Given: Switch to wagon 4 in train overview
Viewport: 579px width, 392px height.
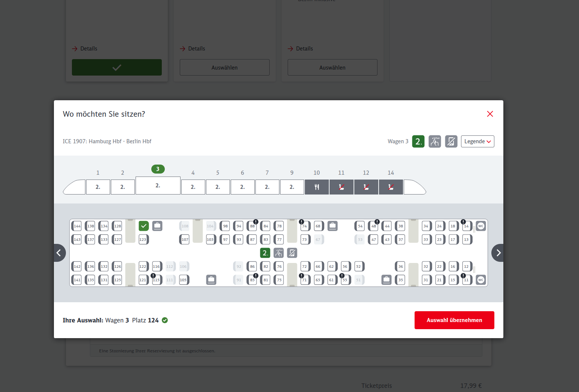Looking at the screenshot, I should coord(193,187).
